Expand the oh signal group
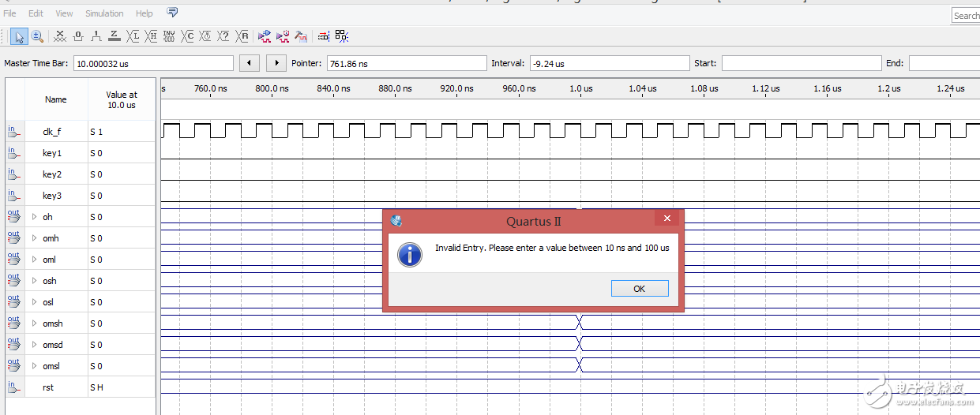 [x=34, y=217]
